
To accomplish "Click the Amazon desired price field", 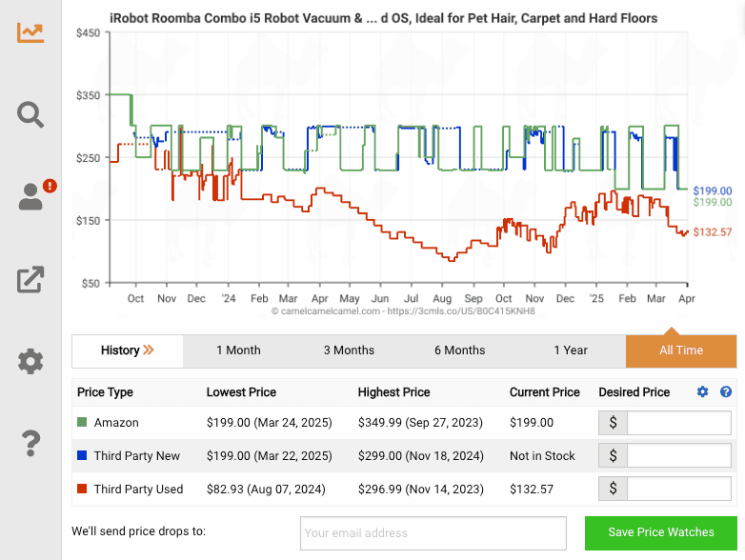I will click(x=679, y=423).
